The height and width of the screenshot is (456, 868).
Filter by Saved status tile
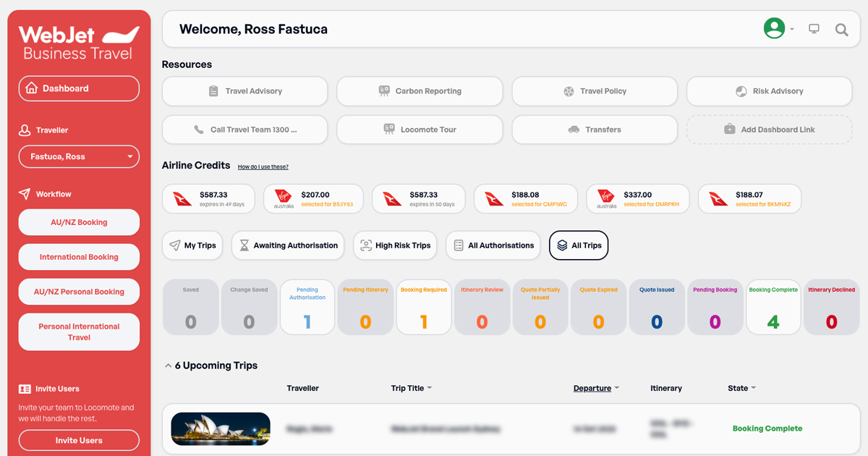tap(191, 308)
